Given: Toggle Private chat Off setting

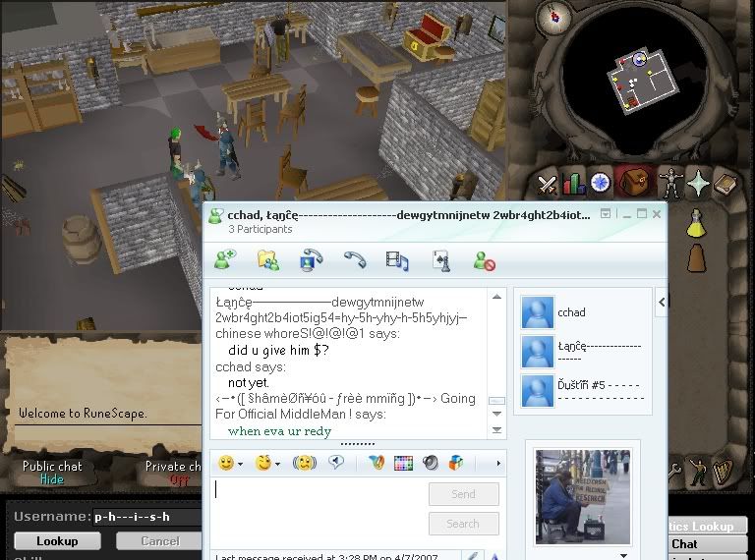Looking at the screenshot, I should (x=172, y=473).
